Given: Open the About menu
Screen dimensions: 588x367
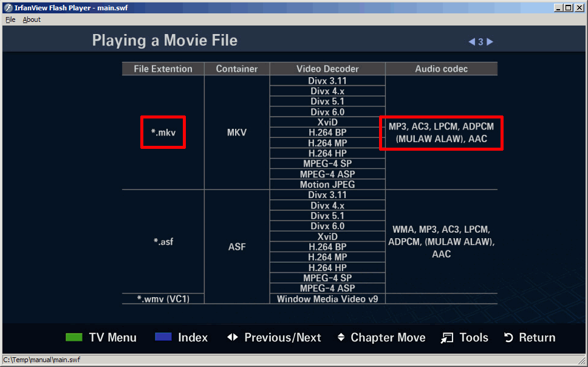Looking at the screenshot, I should pyautogui.click(x=32, y=19).
